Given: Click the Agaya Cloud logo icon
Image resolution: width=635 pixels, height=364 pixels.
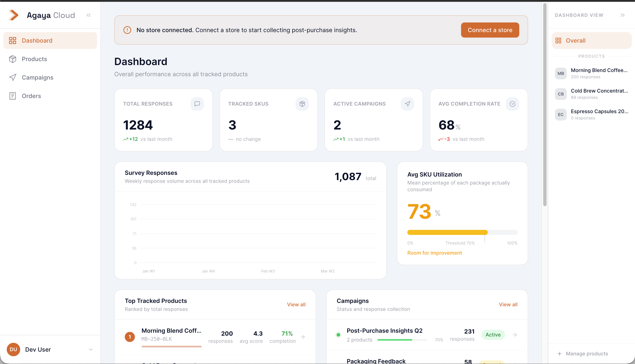Looking at the screenshot, I should [x=13, y=15].
